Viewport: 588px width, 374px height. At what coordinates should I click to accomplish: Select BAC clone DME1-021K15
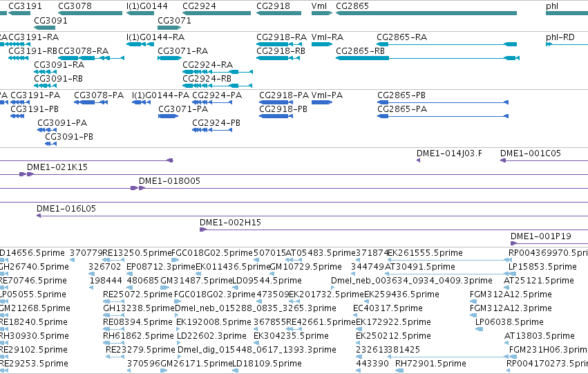point(307,174)
